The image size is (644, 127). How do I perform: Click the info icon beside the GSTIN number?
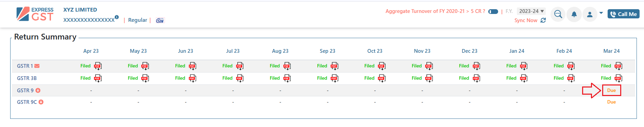tap(117, 17)
